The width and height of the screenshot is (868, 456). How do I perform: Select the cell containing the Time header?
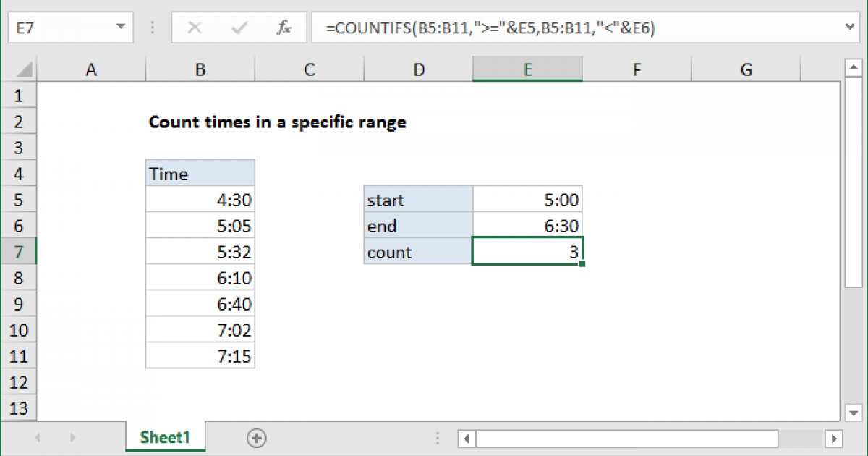[x=200, y=173]
